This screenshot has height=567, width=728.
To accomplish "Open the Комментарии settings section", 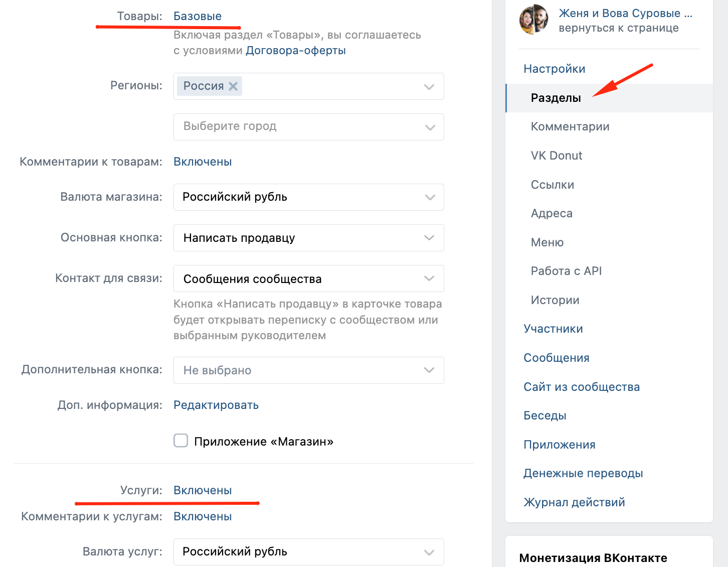I will (x=570, y=126).
